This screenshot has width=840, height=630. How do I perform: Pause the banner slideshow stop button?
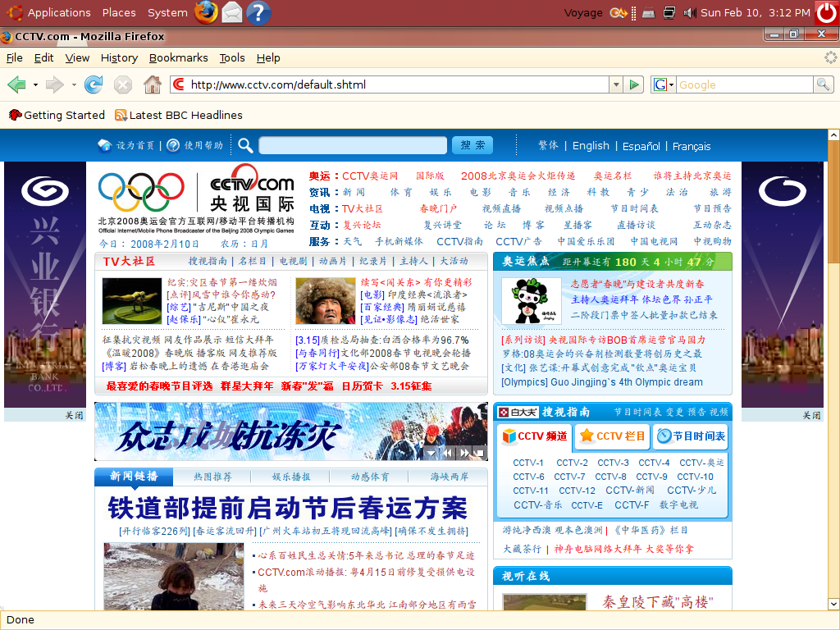pyautogui.click(x=480, y=453)
